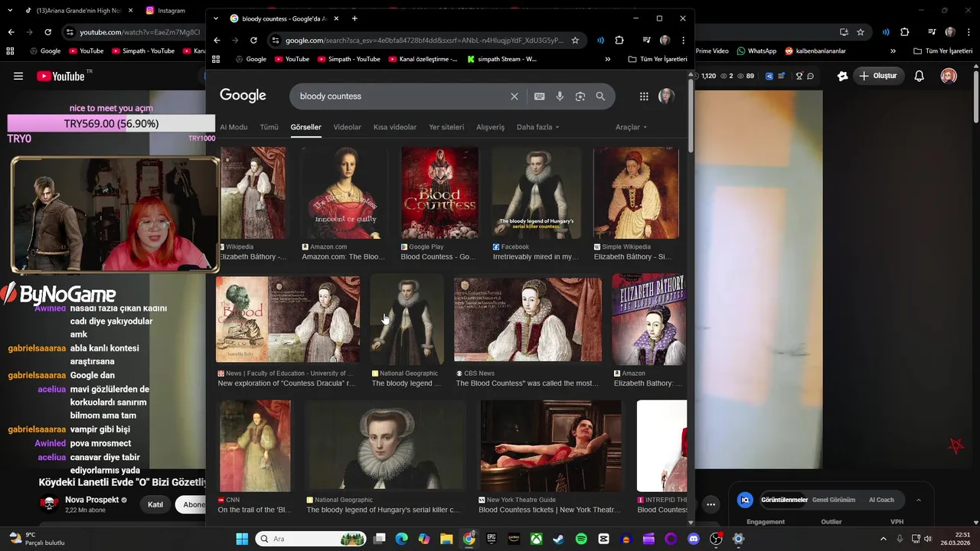The height and width of the screenshot is (551, 980).
Task: Go to YouTube home via logo
Action: tap(60, 76)
